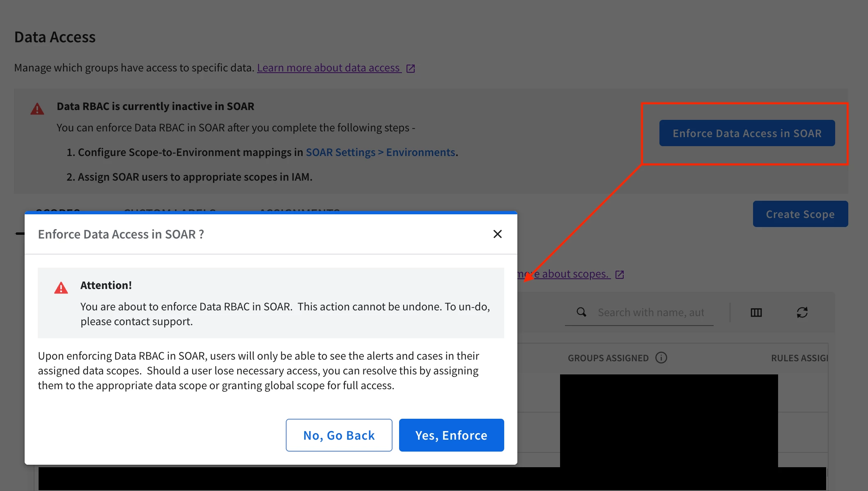Click the GROUPS ASSIGNED column header
The height and width of the screenshot is (491, 868).
(608, 358)
